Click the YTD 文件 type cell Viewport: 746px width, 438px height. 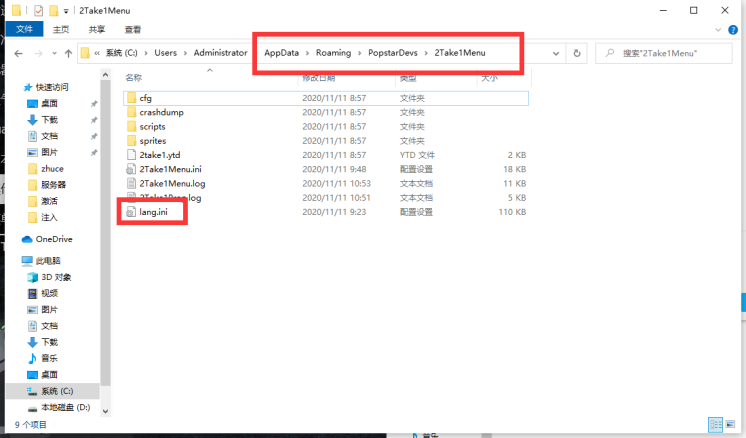[417, 155]
